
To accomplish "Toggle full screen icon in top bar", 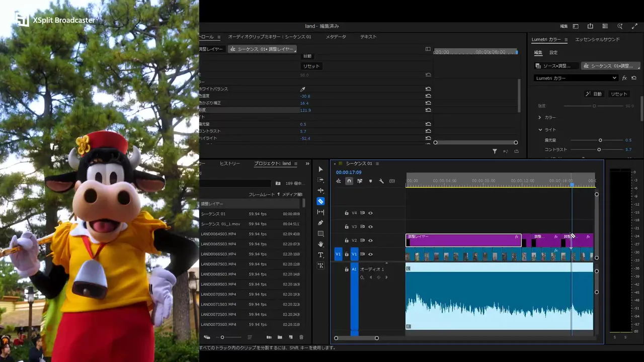I will (634, 26).
